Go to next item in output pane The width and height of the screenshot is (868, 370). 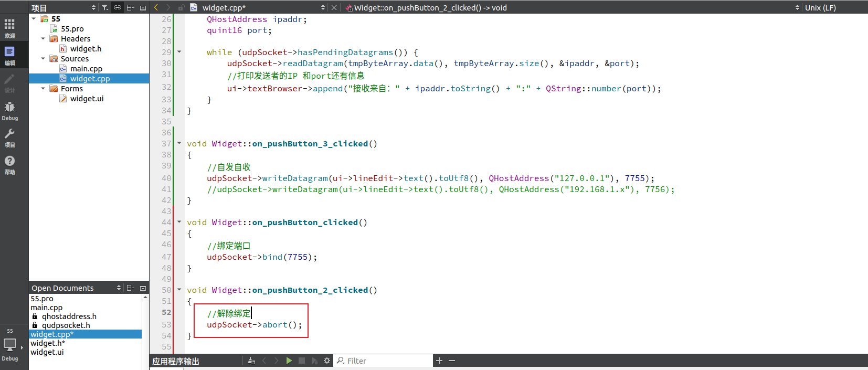[277, 361]
